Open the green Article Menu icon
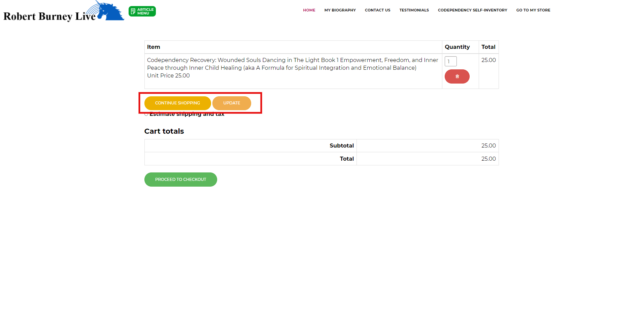644x322 pixels. [142, 11]
